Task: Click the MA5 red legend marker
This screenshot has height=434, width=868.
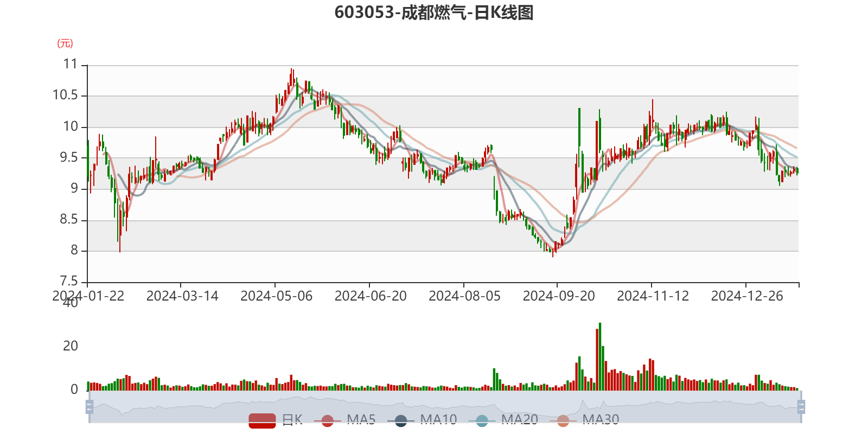Action: click(327, 420)
